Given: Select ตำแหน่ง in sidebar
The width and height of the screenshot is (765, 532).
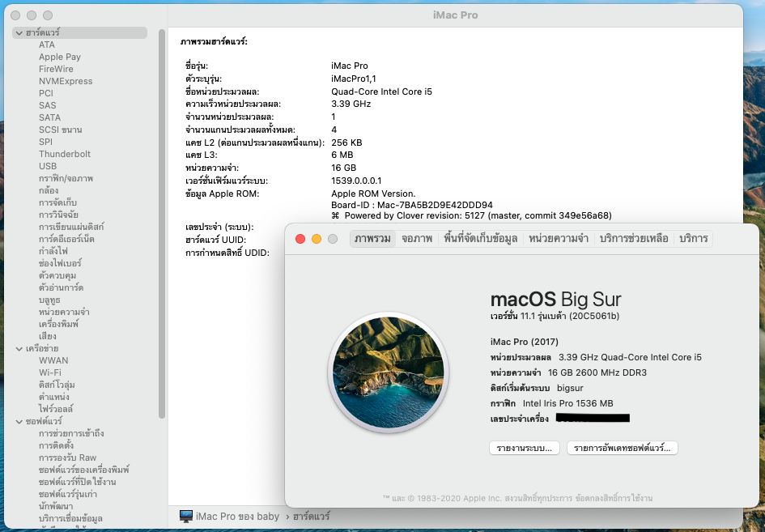Looking at the screenshot, I should click(x=54, y=397).
